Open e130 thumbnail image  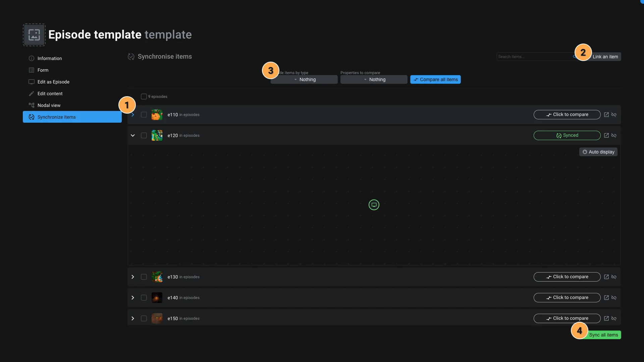coord(157,277)
